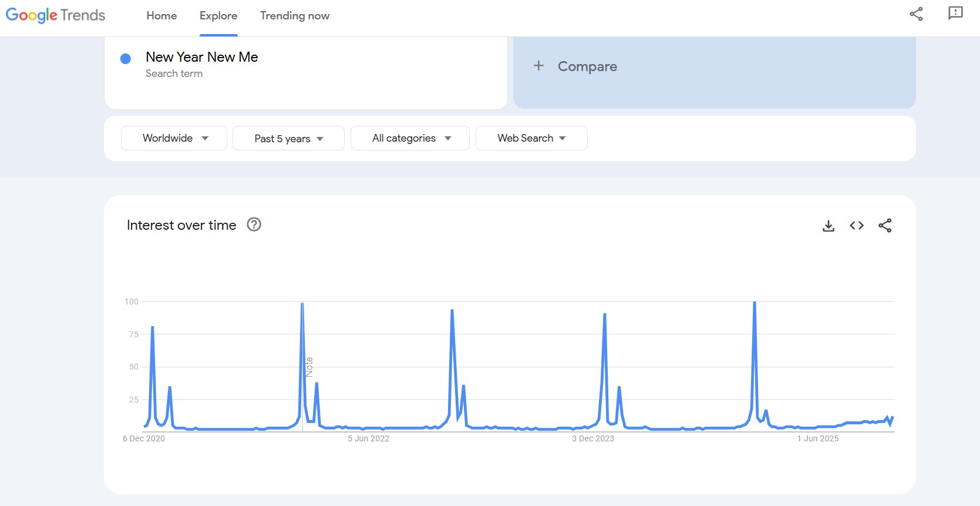The width and height of the screenshot is (980, 506).
Task: Open the embed code icon for chart
Action: point(857,226)
